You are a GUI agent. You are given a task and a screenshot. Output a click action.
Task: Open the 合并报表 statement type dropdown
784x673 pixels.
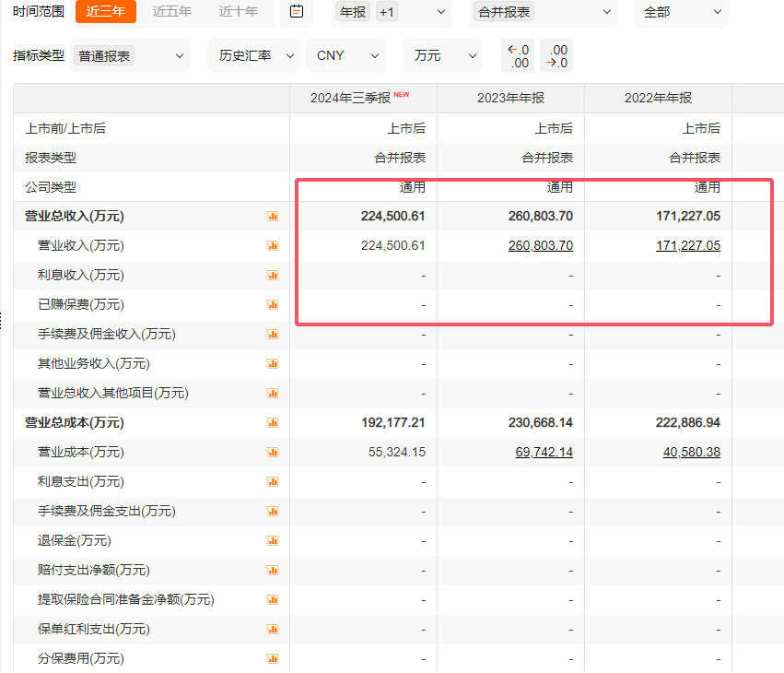(543, 12)
